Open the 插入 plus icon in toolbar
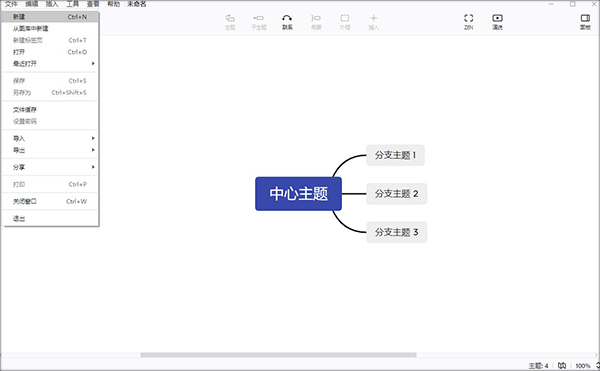 click(373, 21)
